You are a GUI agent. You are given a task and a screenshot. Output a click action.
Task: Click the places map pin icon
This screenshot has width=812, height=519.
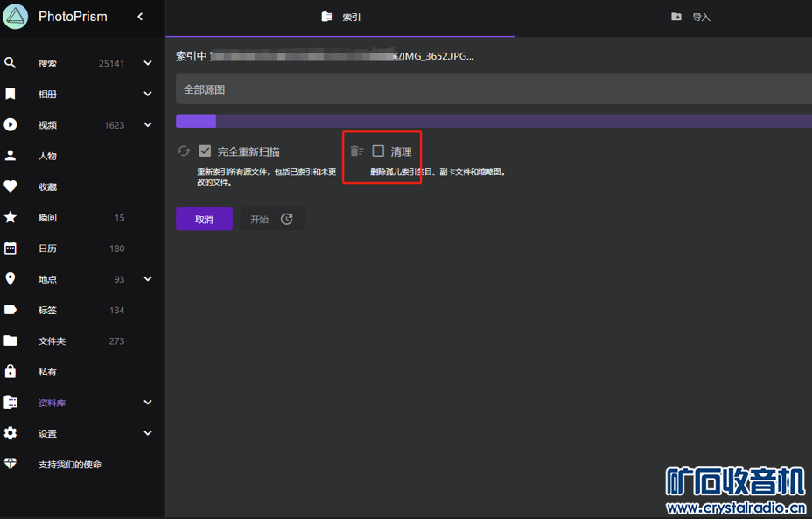10,278
